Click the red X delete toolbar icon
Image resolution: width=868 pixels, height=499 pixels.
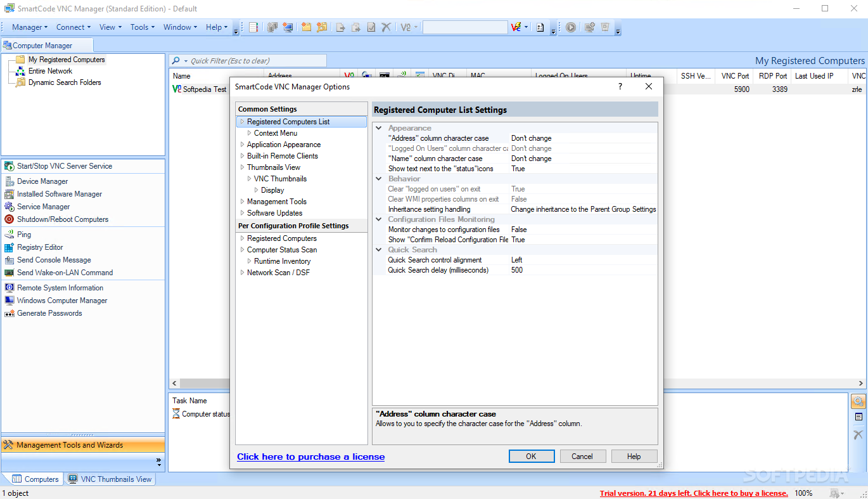click(386, 27)
